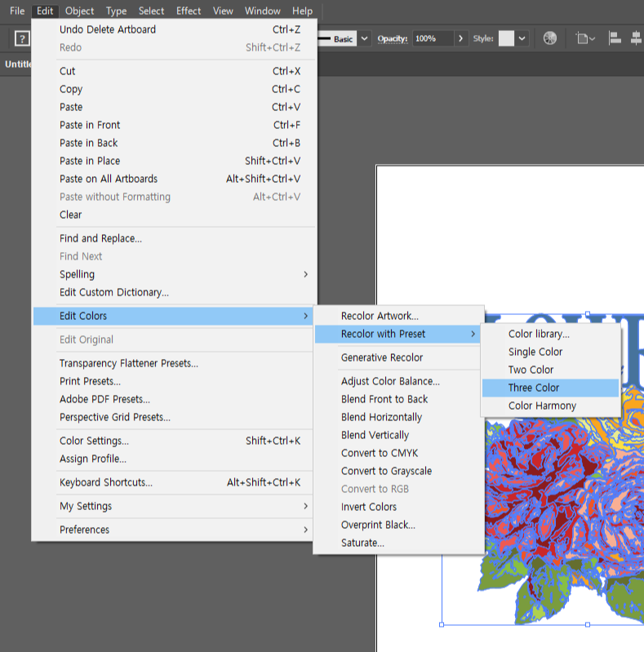Choose Cut from Edit menu
The image size is (644, 652).
[173, 71]
